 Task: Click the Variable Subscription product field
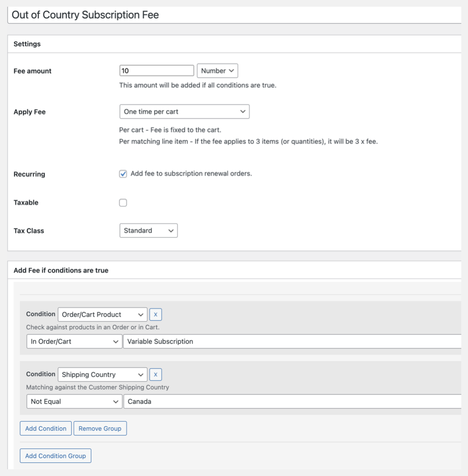coord(292,342)
